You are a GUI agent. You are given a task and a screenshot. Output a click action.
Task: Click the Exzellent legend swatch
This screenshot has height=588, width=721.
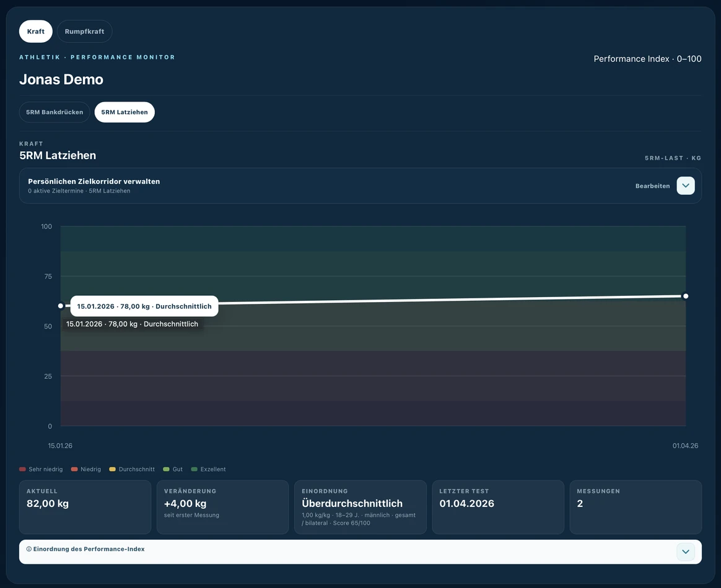click(x=194, y=469)
